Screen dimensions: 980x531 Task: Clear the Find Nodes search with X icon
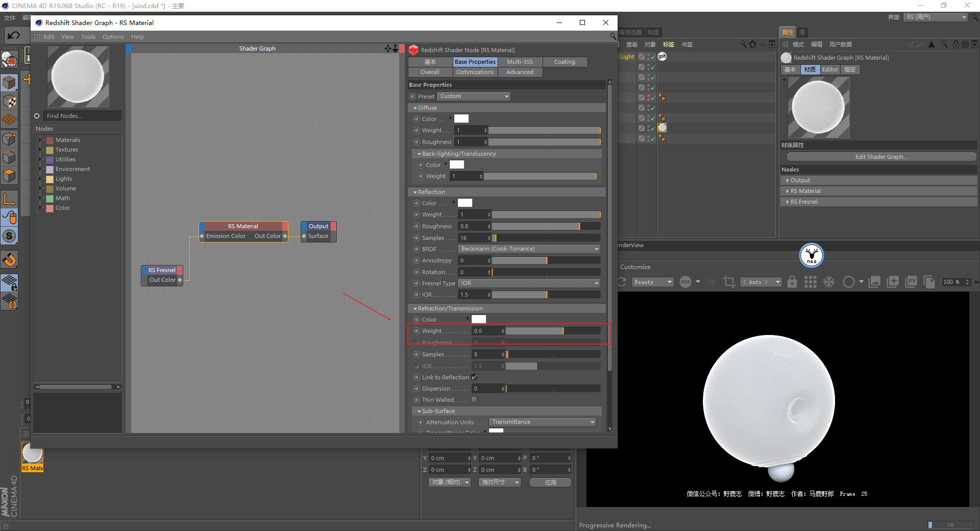point(37,116)
